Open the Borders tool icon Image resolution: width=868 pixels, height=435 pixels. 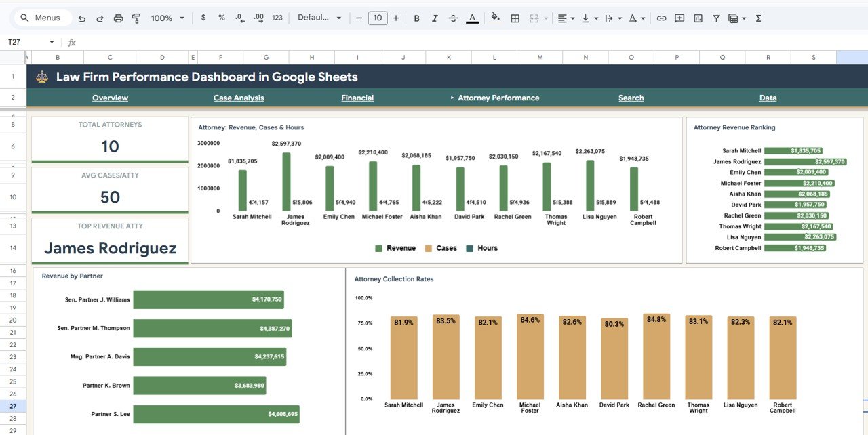click(x=515, y=18)
